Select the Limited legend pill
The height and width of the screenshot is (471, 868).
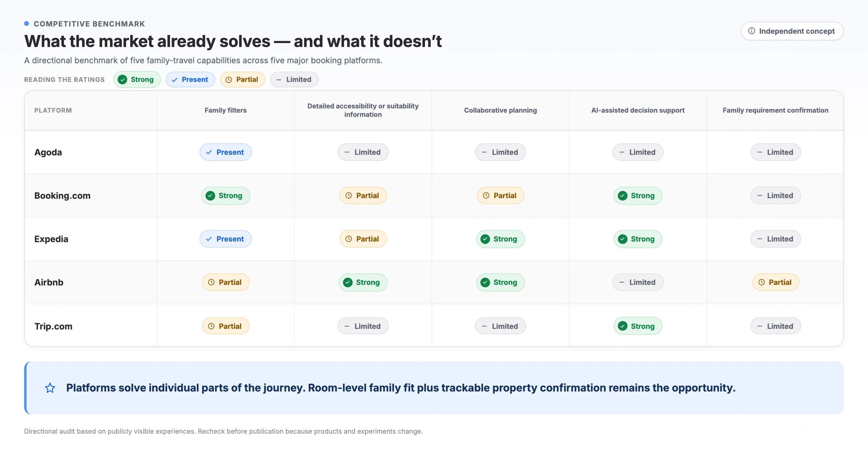294,80
